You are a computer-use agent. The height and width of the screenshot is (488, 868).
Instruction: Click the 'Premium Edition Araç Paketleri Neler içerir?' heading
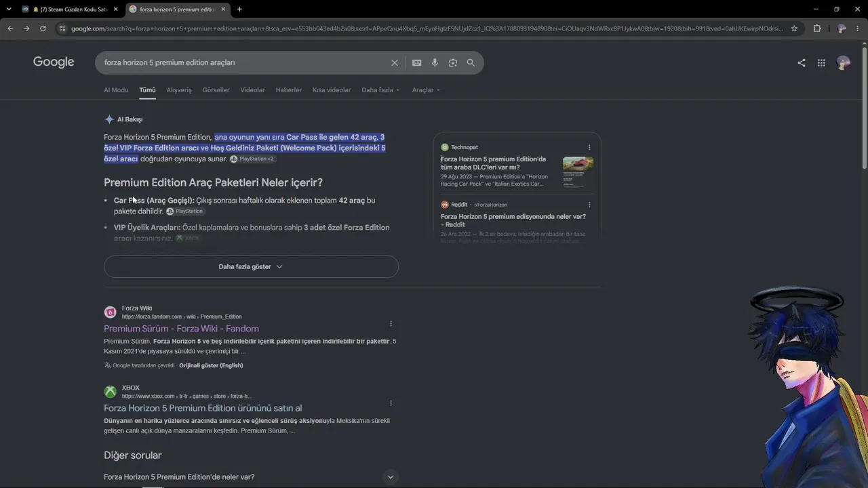coord(213,182)
